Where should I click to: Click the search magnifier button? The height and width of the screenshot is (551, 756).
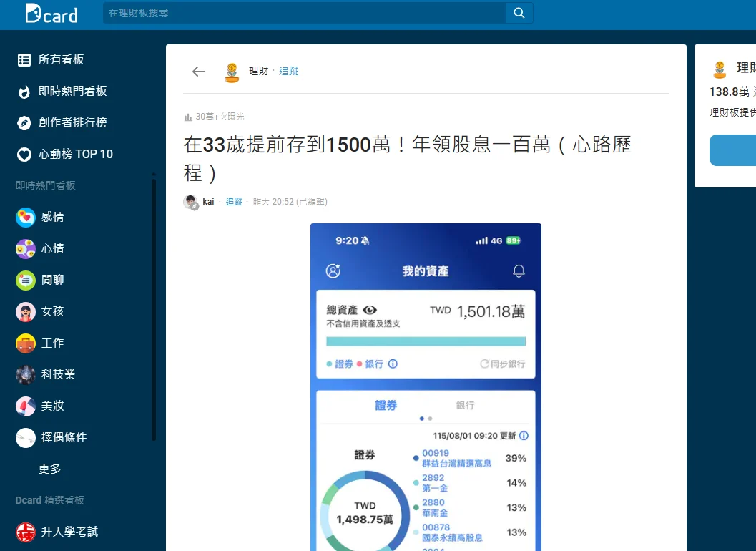519,13
